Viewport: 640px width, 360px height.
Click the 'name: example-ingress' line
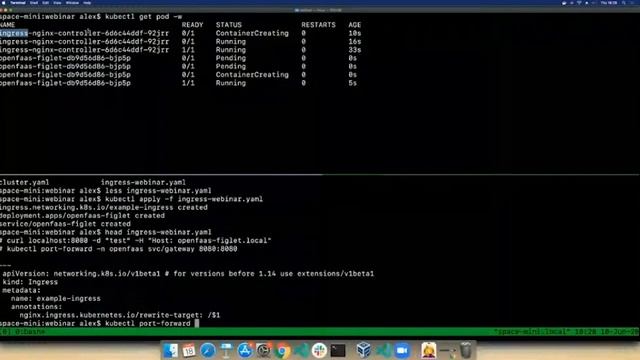[56, 299]
